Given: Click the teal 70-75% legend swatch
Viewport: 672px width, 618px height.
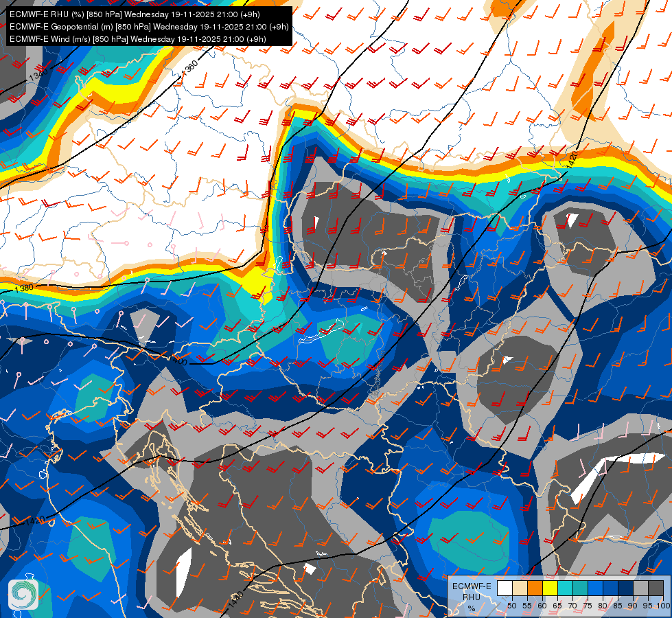Looking at the screenshot, I should click(580, 588).
